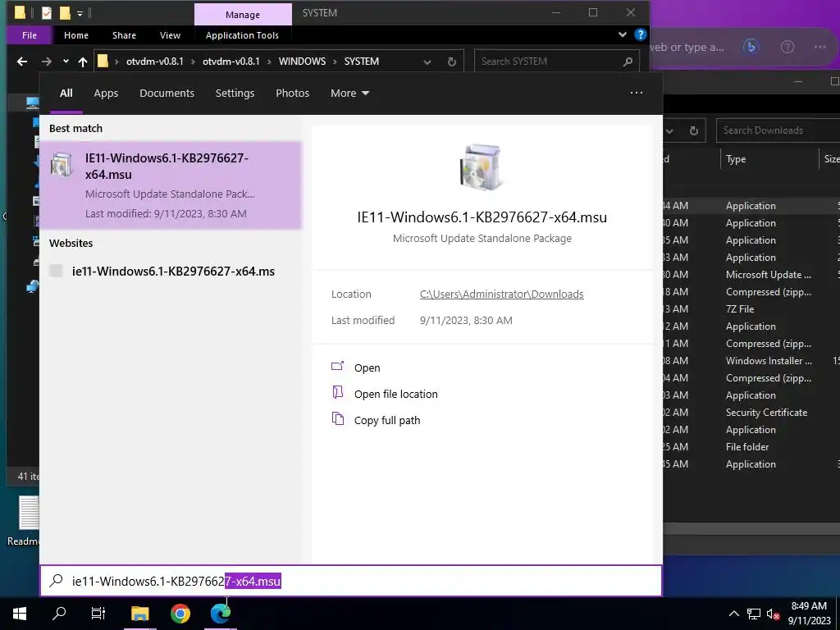Image resolution: width=840 pixels, height=630 pixels.
Task: Click the Open action icon
Action: [x=337, y=367]
